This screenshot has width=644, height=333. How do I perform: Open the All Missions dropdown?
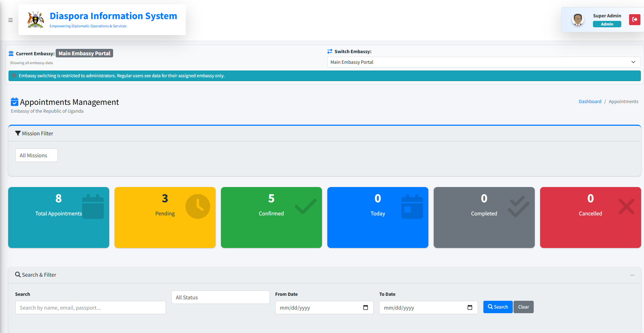click(37, 155)
